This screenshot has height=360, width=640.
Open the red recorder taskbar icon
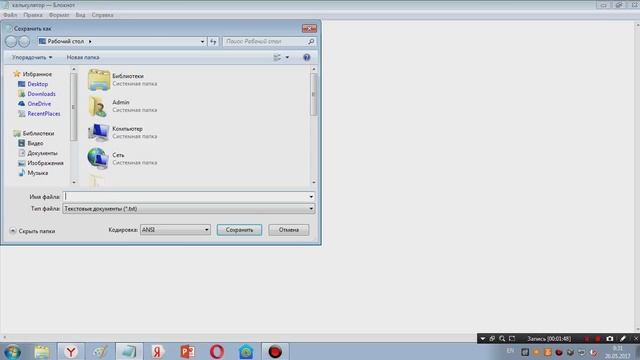pos(275,351)
